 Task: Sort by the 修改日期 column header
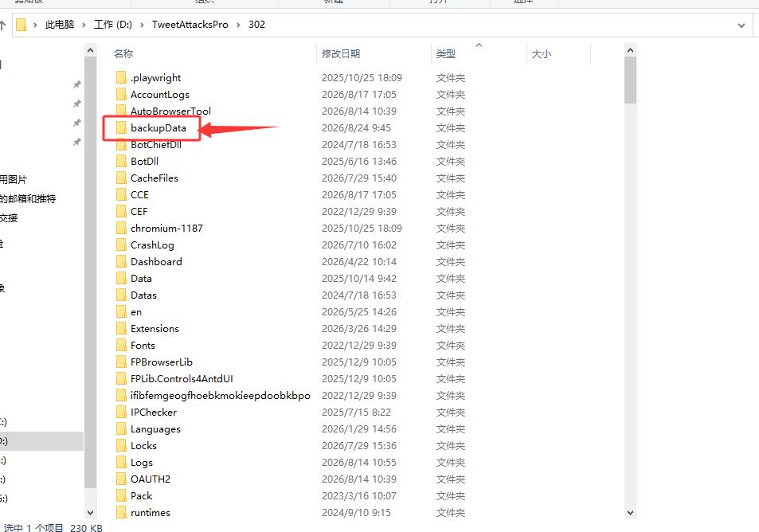pos(341,53)
